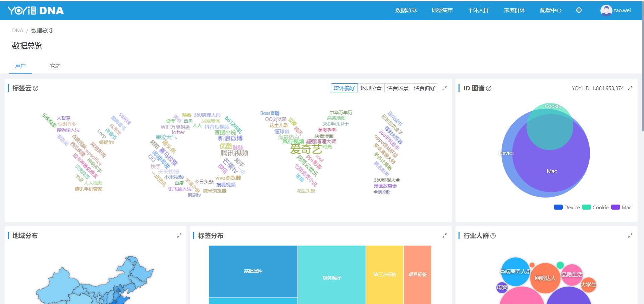Click the tao.wei user avatar
Viewport: 644px width, 304px height.
coord(606,10)
